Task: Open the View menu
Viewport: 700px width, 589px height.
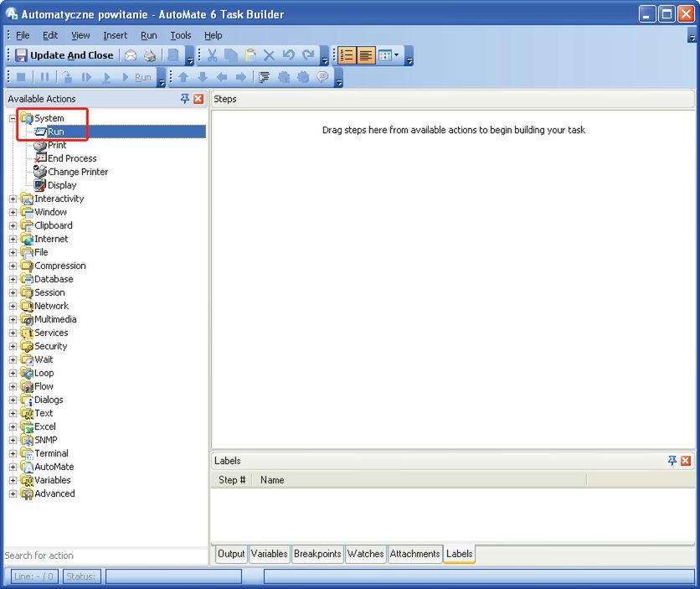Action: (80, 35)
